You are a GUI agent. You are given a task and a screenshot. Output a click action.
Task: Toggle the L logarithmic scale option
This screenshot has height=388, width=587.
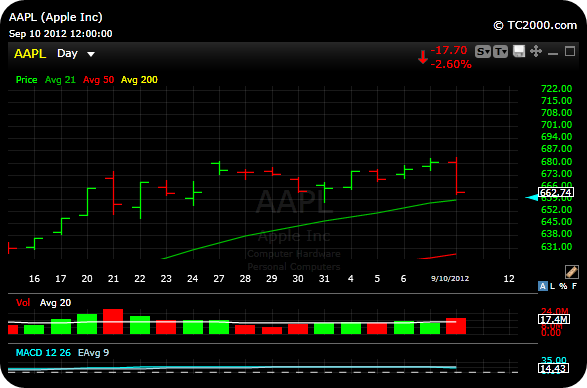pyautogui.click(x=553, y=286)
